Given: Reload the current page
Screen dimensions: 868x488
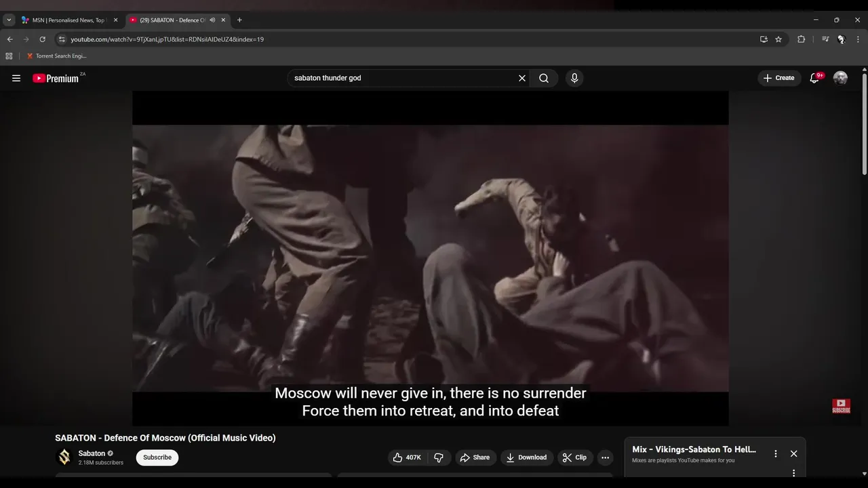Looking at the screenshot, I should point(42,39).
